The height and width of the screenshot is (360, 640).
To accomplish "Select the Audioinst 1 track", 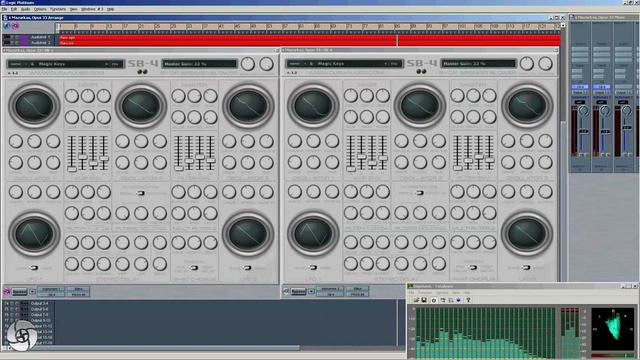I will point(40,37).
